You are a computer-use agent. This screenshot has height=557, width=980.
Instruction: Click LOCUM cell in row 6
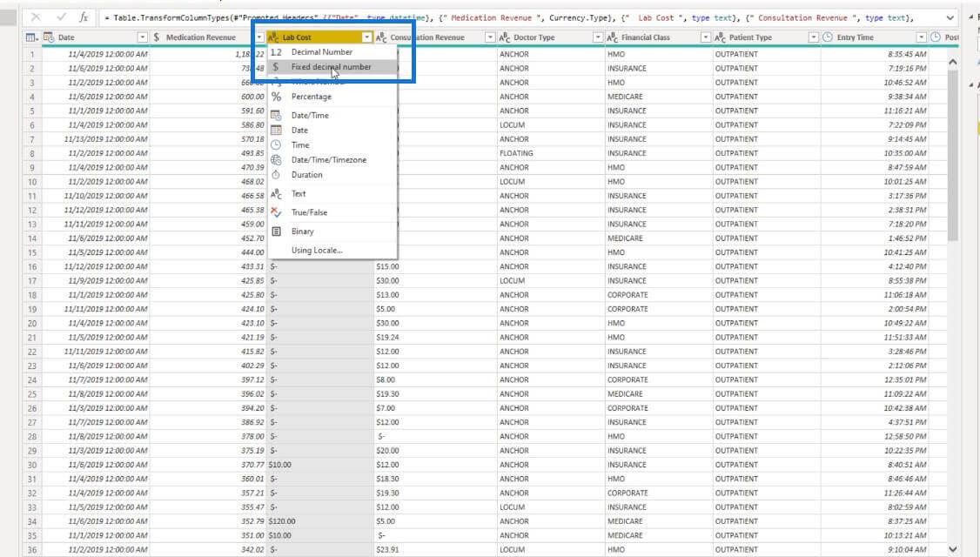(551, 125)
